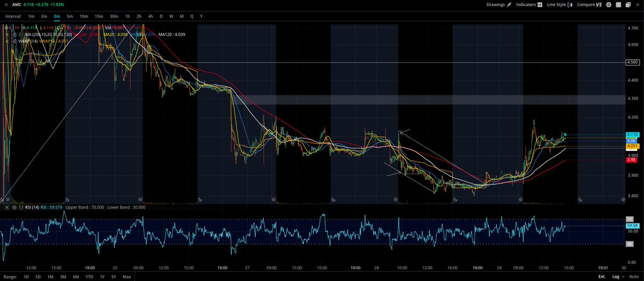The height and width of the screenshot is (281, 644).
Task: Click the orange 4.051 VWAP price tag
Action: (632, 146)
